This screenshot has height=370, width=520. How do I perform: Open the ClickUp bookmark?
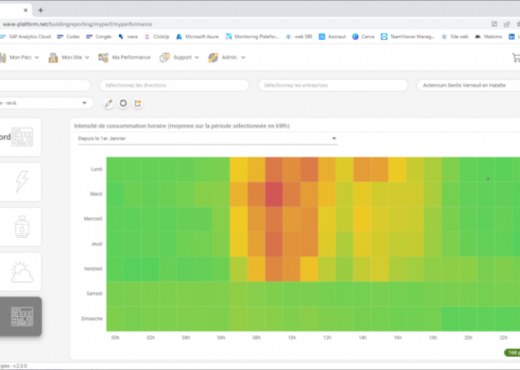click(x=157, y=37)
